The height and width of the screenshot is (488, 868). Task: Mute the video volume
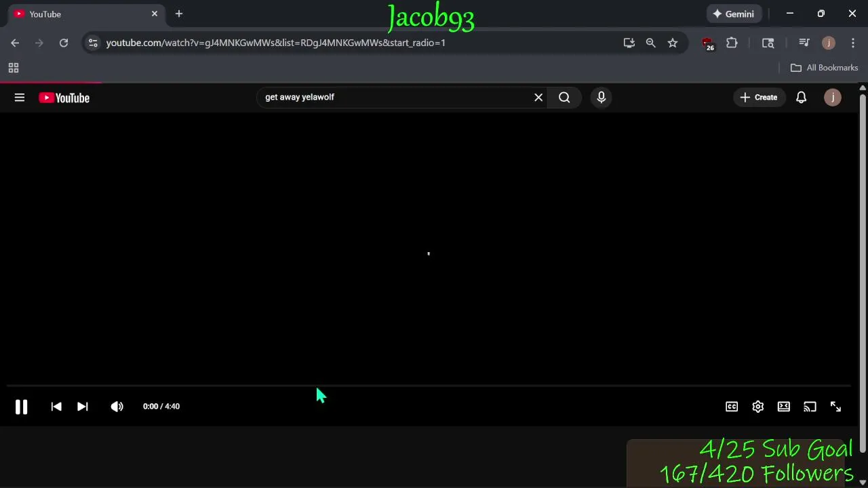point(117,407)
